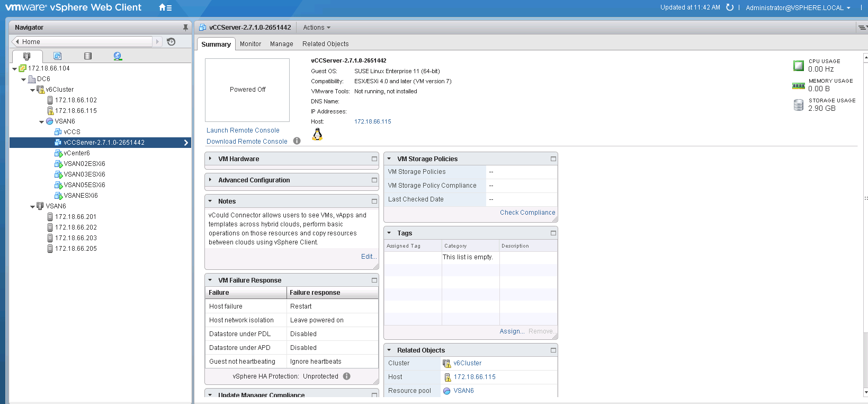
Task: Collapse the v6Cluster tree node
Action: 32,90
